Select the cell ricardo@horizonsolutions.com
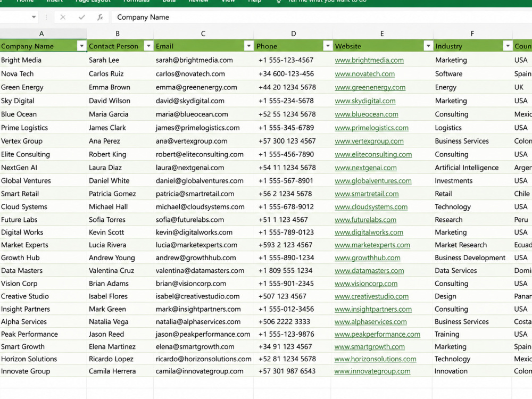This screenshot has width=532, height=399. (x=204, y=359)
